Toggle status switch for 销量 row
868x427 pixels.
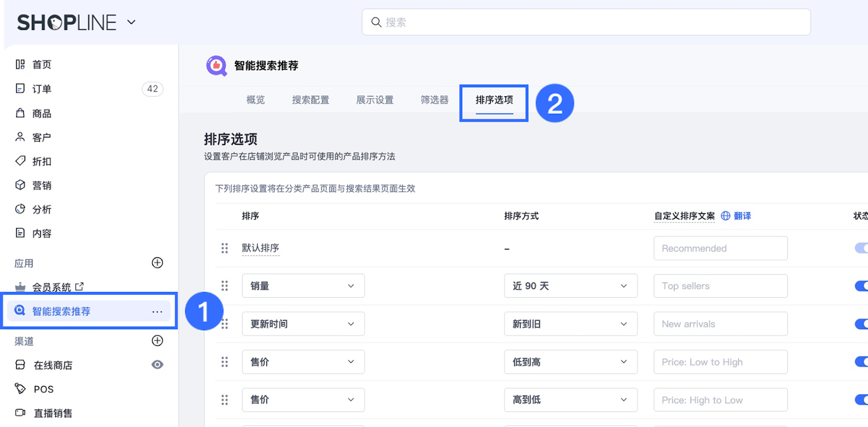point(861,286)
